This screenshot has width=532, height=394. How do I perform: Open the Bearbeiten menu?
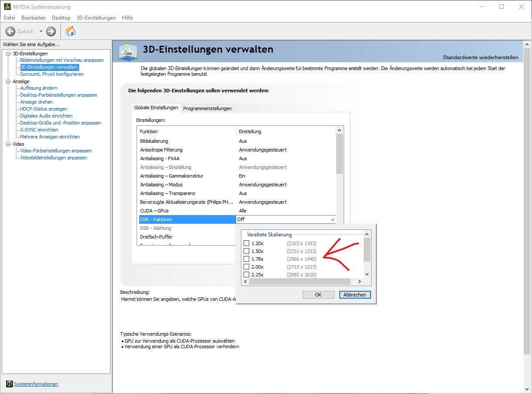tap(33, 18)
